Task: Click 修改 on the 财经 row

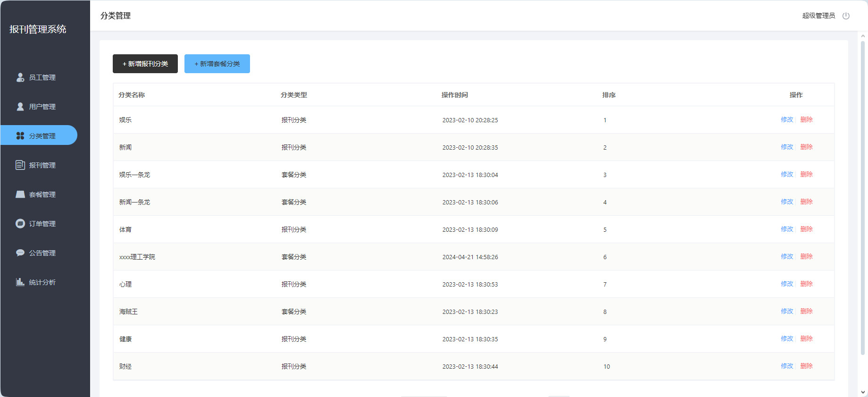Action: (x=787, y=366)
